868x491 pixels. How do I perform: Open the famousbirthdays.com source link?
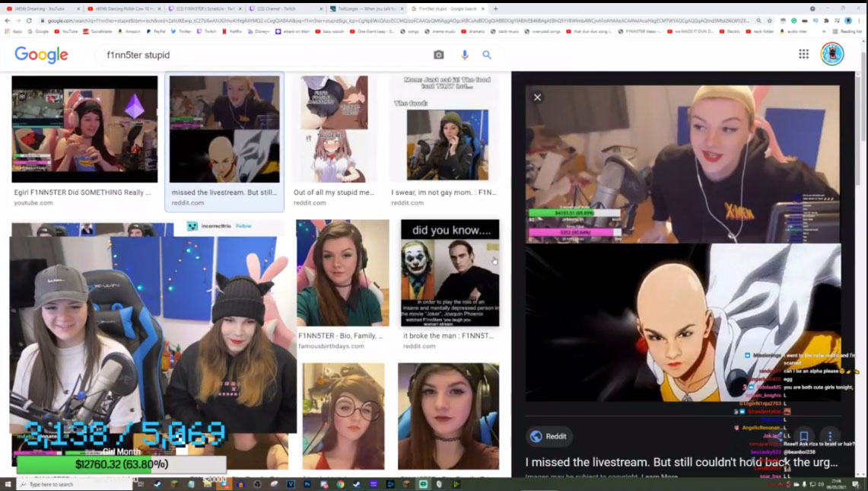331,346
